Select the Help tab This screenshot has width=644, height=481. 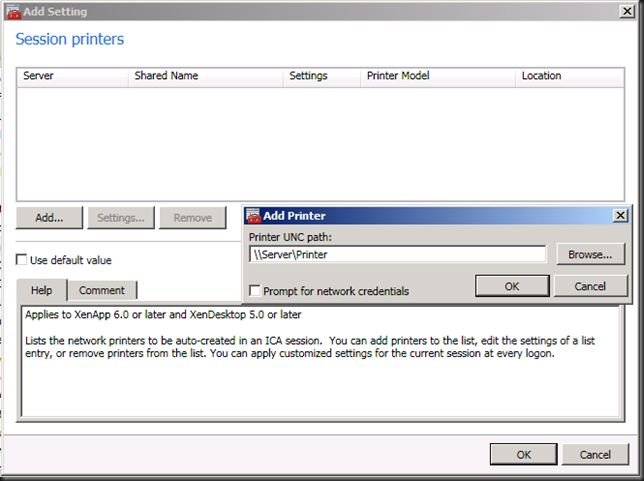pos(41,290)
